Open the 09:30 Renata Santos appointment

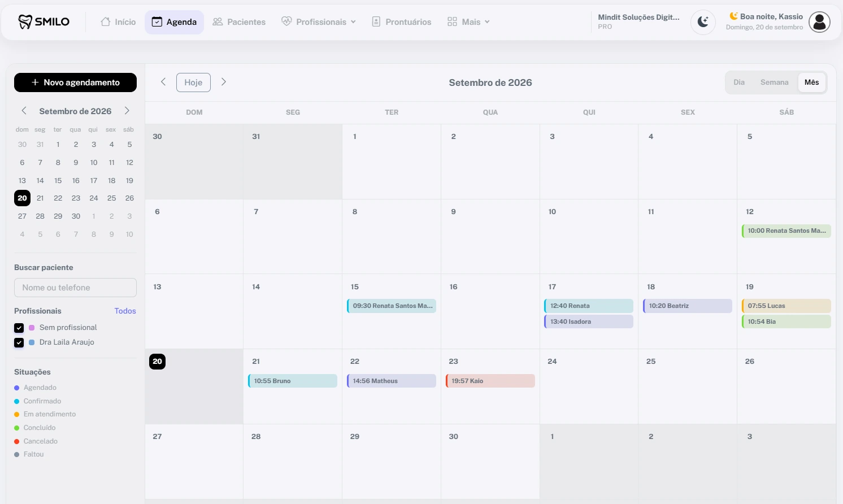click(x=392, y=306)
